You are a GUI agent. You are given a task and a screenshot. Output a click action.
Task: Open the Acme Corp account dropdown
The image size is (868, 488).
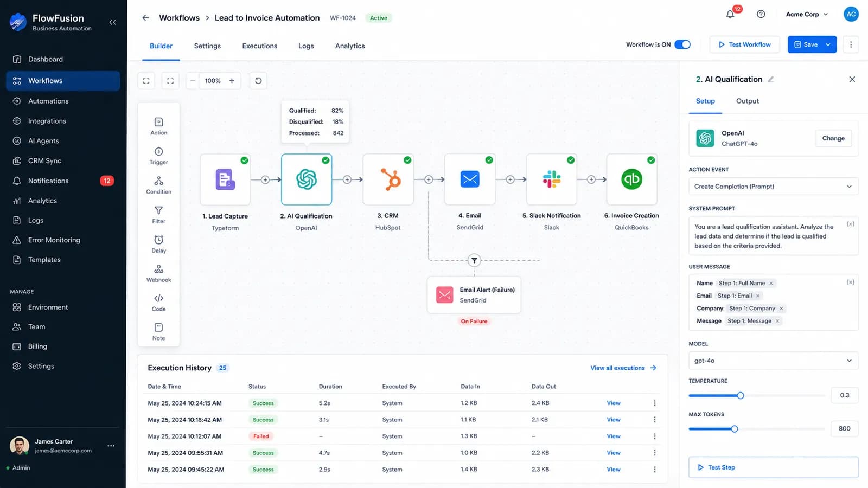pyautogui.click(x=807, y=15)
